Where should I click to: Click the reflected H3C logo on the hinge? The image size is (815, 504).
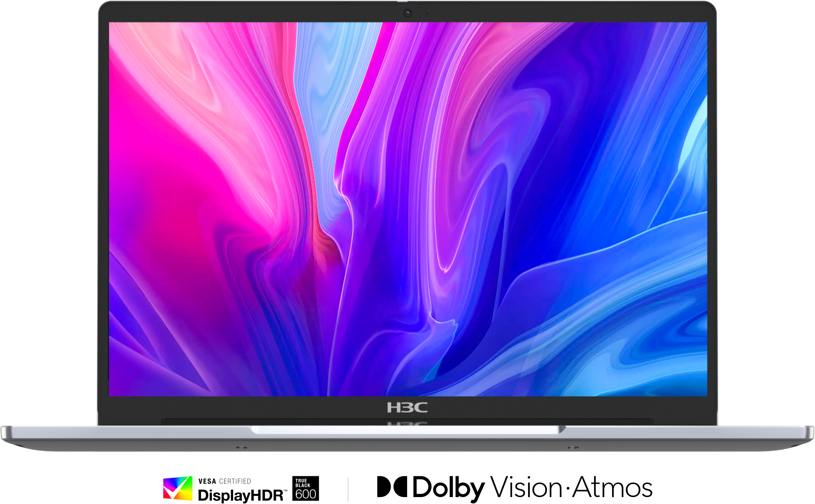point(407,424)
